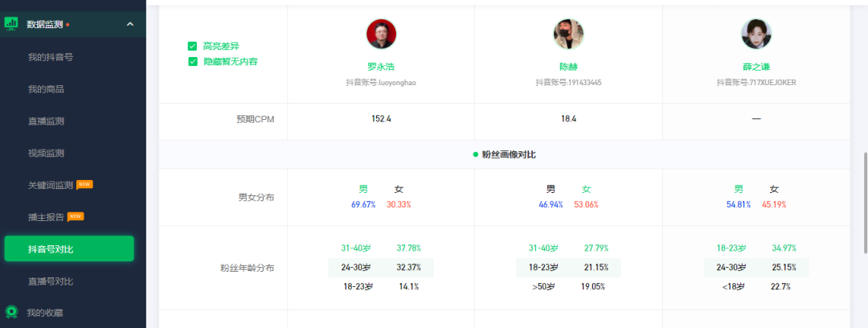868x328 pixels.
Task: Click the male percentage 46.94%
Action: click(551, 204)
